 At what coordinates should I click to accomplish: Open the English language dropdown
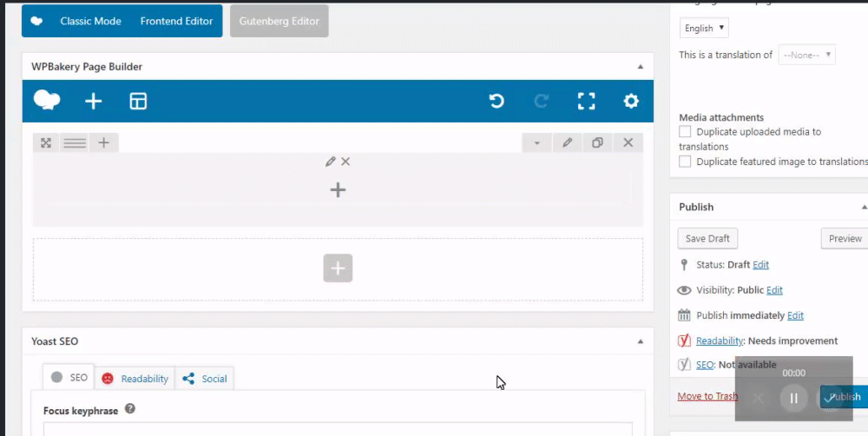(704, 28)
